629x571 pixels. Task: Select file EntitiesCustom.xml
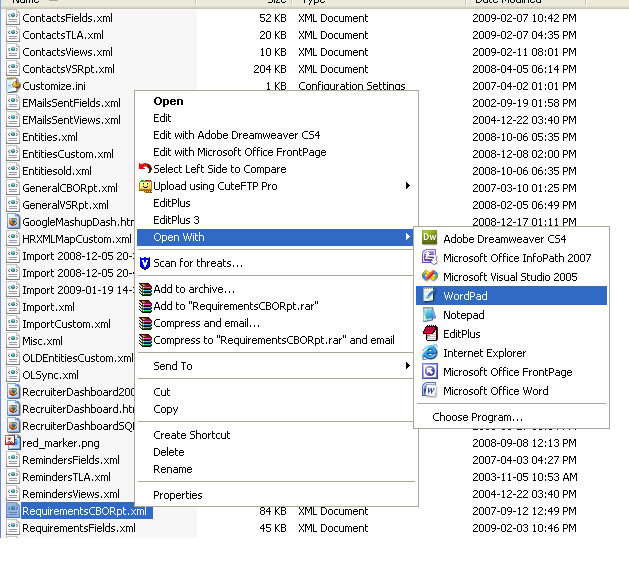(68, 154)
